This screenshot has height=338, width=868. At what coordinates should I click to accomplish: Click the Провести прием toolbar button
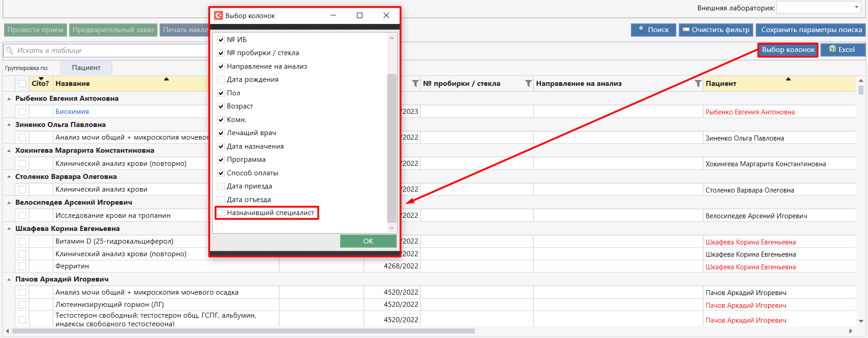(35, 30)
